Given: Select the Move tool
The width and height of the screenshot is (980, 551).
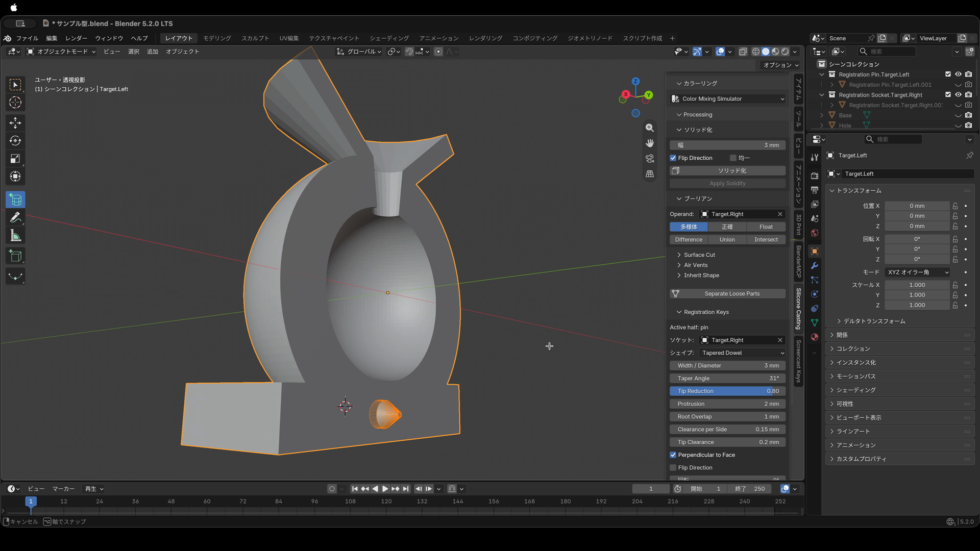Looking at the screenshot, I should pos(15,123).
